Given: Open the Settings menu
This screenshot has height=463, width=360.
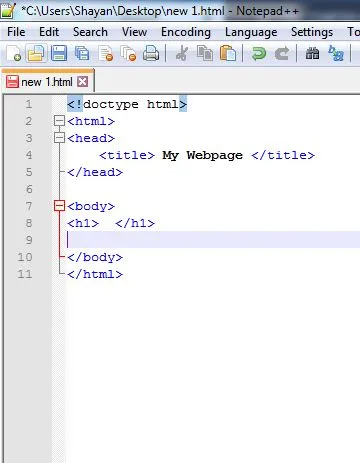Looking at the screenshot, I should tap(312, 32).
